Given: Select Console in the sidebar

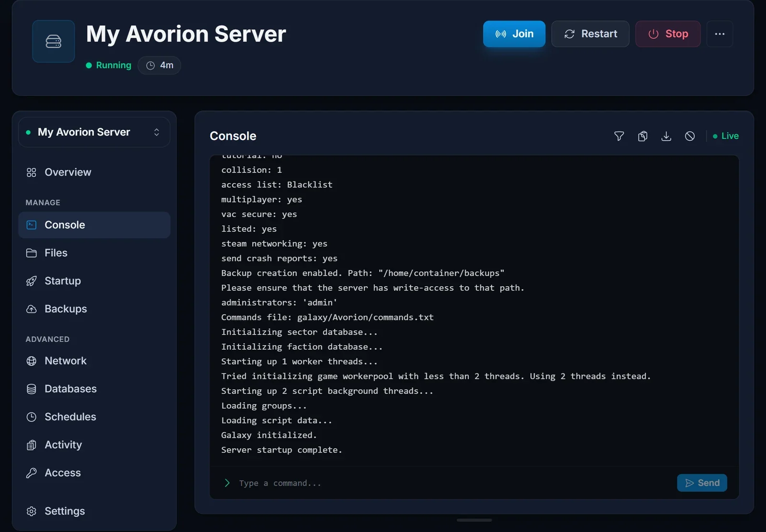Looking at the screenshot, I should (94, 225).
